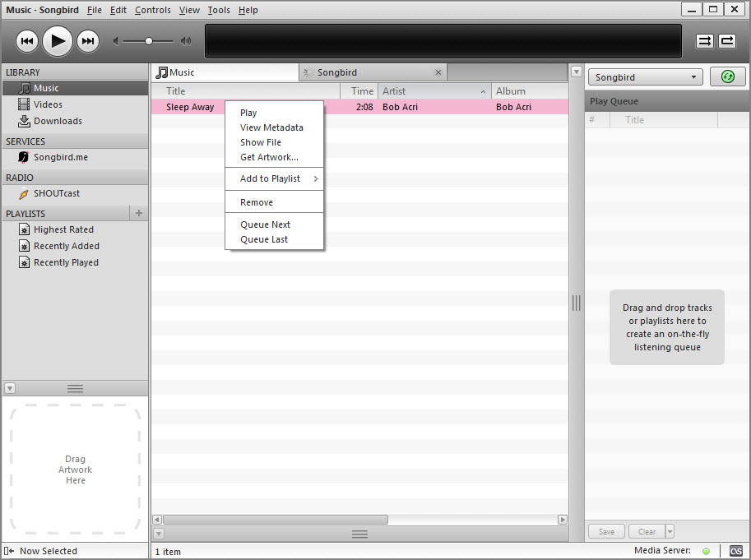The width and height of the screenshot is (751, 560).
Task: Click the Media Server green status indicator
Action: [706, 551]
